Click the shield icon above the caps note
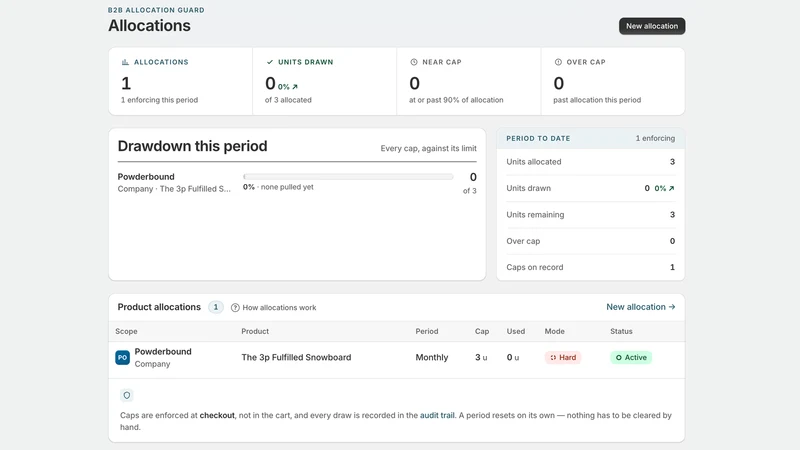The image size is (800, 450). pyautogui.click(x=127, y=395)
